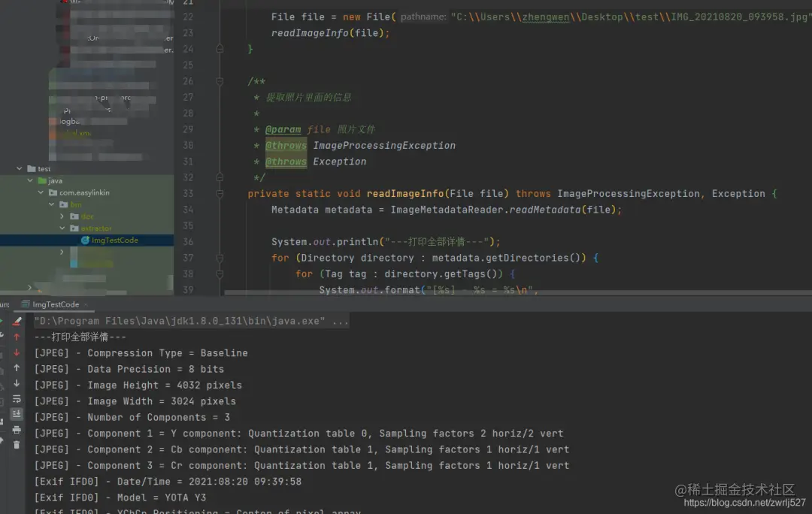812x514 pixels.
Task: Click the fold end marker at line 32
Action: (220, 177)
